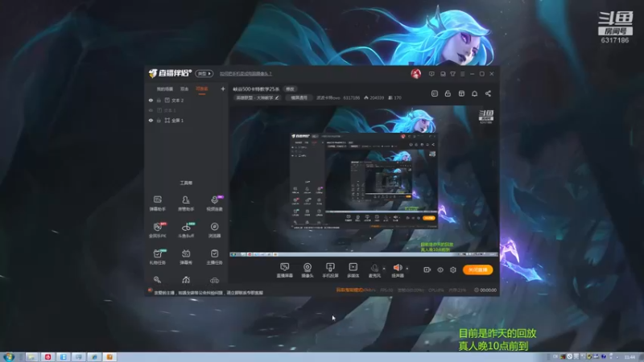
Task: Switch to the first scene tab
Action: [165, 89]
